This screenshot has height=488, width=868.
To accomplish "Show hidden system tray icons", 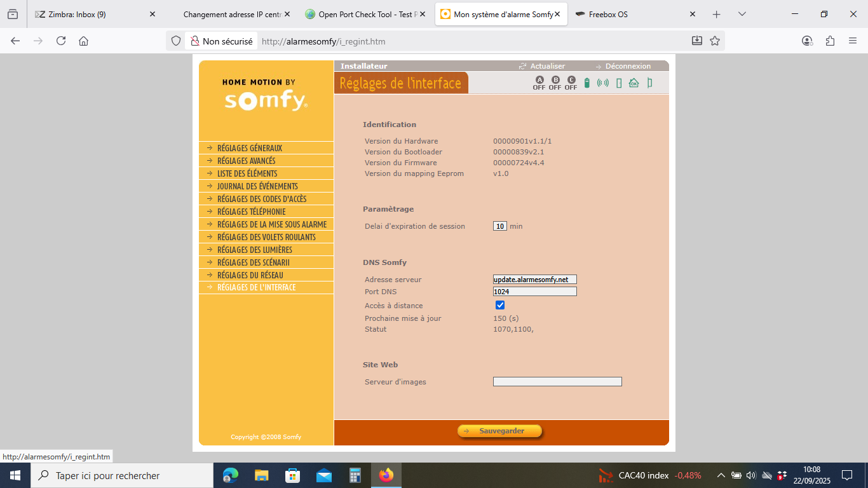I will coord(721,475).
